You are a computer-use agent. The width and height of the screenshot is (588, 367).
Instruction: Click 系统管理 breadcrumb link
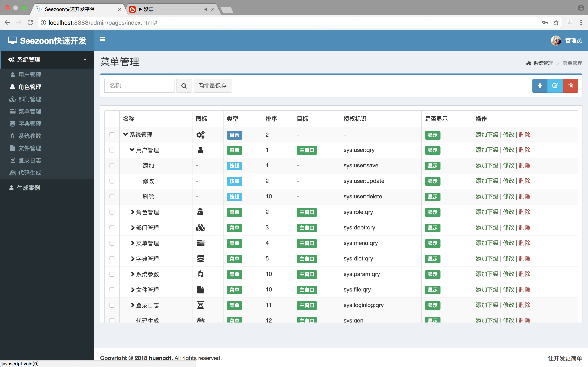click(543, 63)
